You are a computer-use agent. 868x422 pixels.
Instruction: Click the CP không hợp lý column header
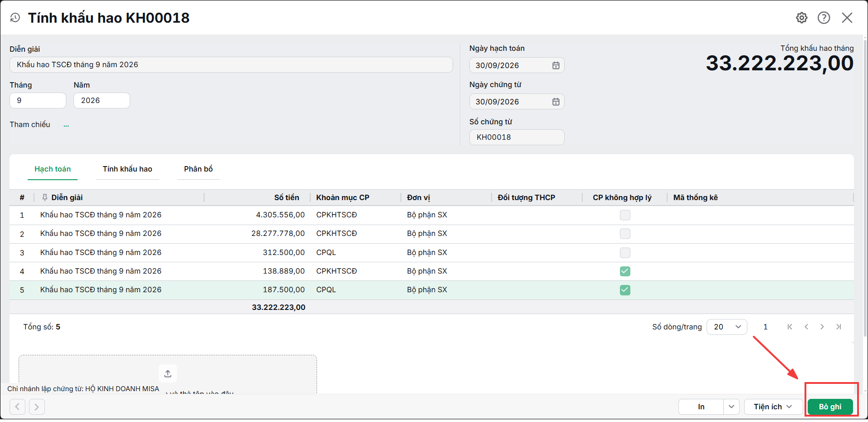tap(622, 197)
